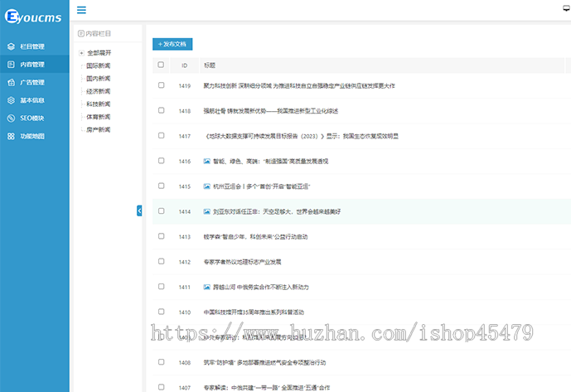
Task: Open article 1419 title link
Action: [299, 86]
